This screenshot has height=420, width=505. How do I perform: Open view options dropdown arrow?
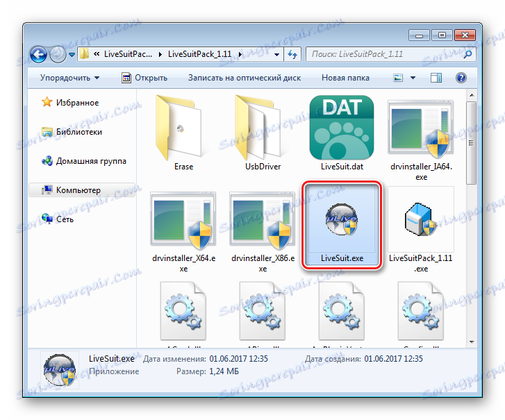413,78
